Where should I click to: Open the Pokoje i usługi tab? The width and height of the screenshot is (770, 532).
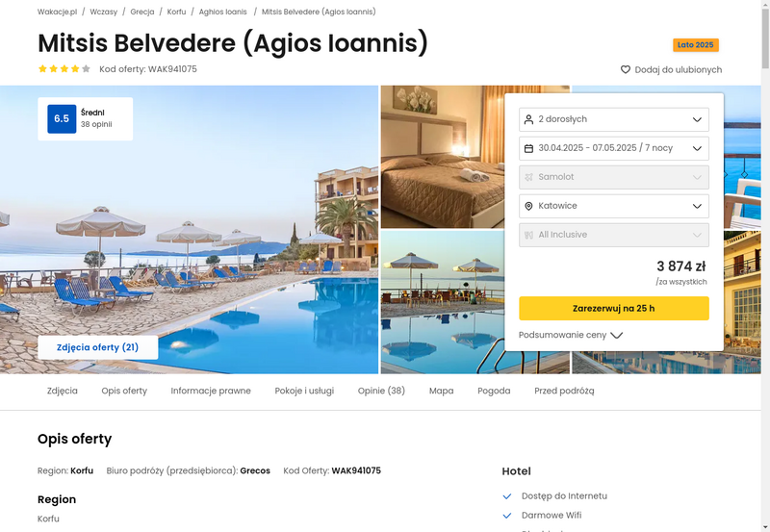(x=304, y=391)
